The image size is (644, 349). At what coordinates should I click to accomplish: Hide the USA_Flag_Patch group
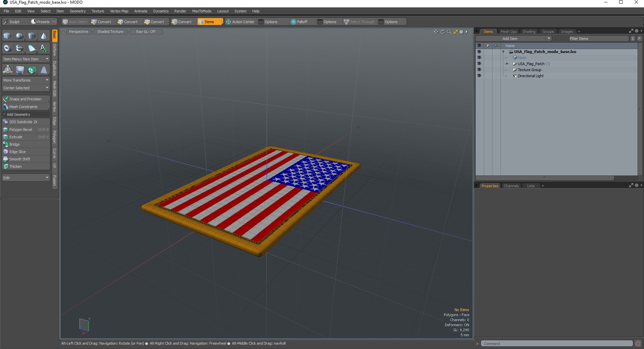click(479, 64)
